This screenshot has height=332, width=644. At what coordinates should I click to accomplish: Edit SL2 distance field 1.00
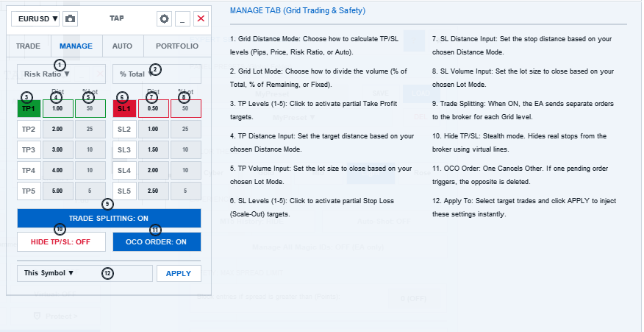point(154,129)
